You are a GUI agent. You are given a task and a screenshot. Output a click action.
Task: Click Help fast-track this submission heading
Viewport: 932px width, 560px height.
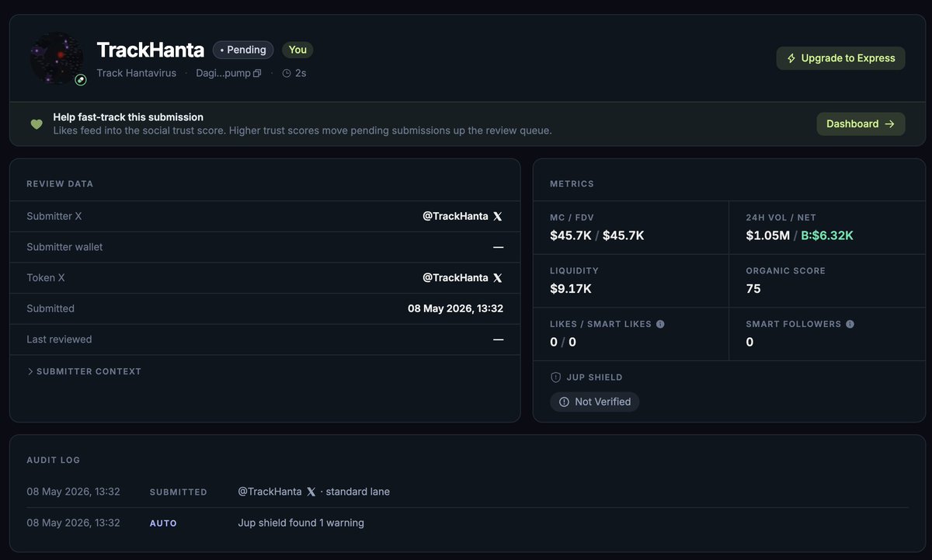(128, 117)
